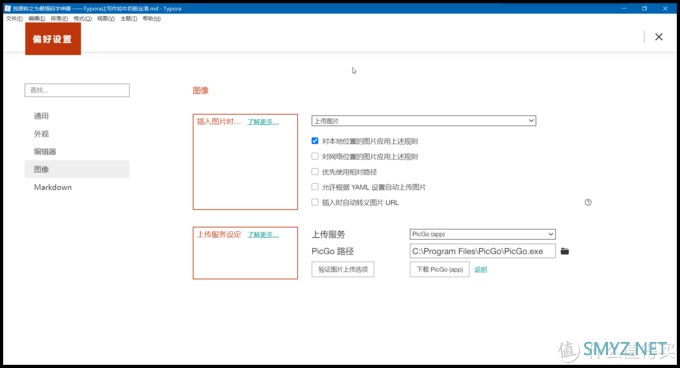Close preferences with the X icon
This screenshot has width=680, height=368.
[x=658, y=37]
